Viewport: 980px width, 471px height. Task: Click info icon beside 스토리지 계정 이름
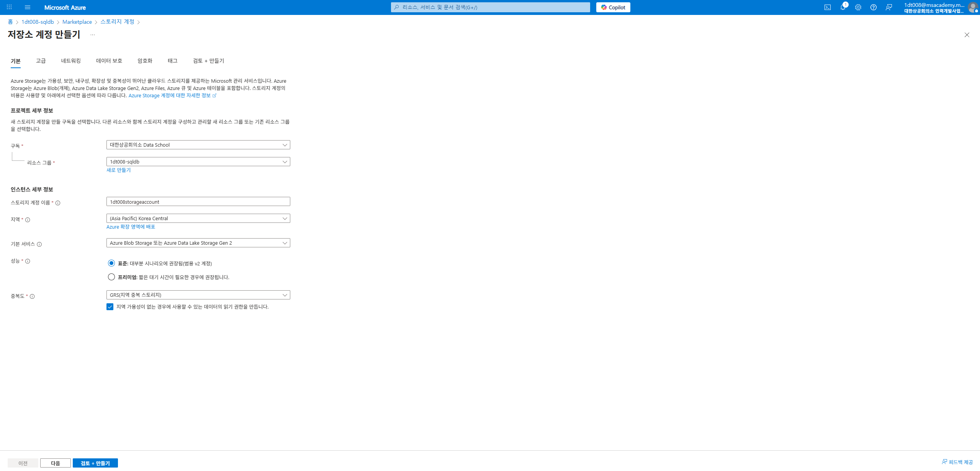pos(58,203)
